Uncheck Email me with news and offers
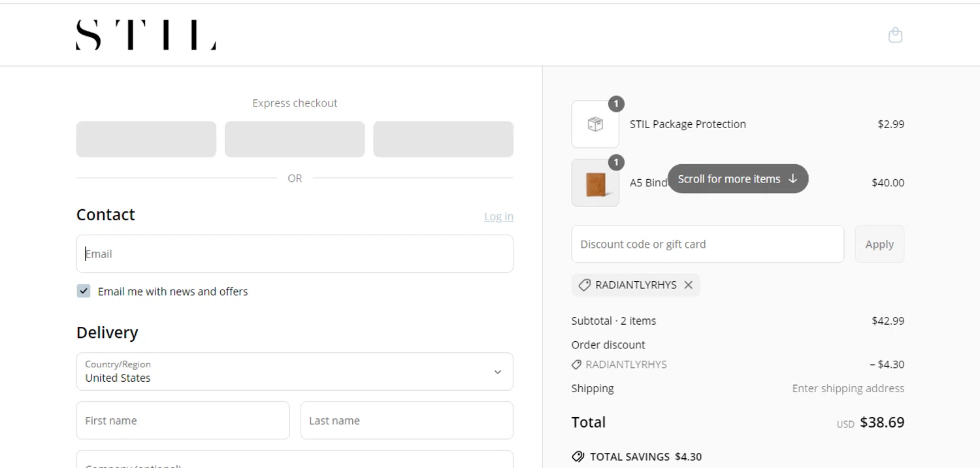This screenshot has width=980, height=468. point(84,291)
